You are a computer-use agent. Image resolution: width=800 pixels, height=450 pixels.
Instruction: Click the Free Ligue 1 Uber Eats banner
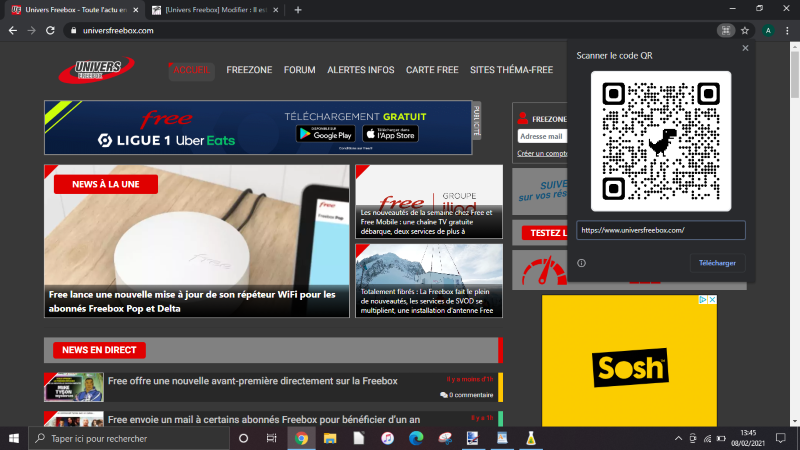click(258, 128)
